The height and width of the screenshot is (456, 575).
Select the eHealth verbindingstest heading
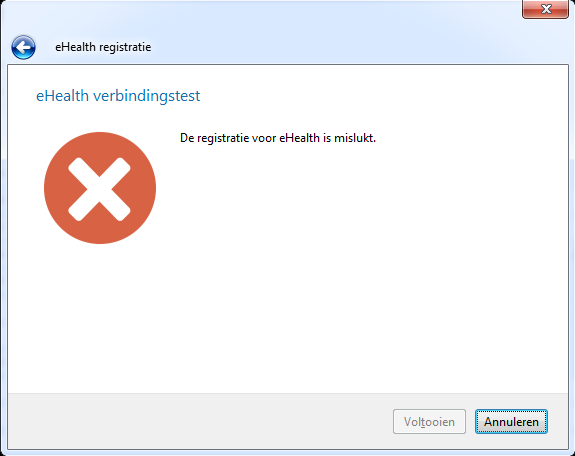(118, 96)
